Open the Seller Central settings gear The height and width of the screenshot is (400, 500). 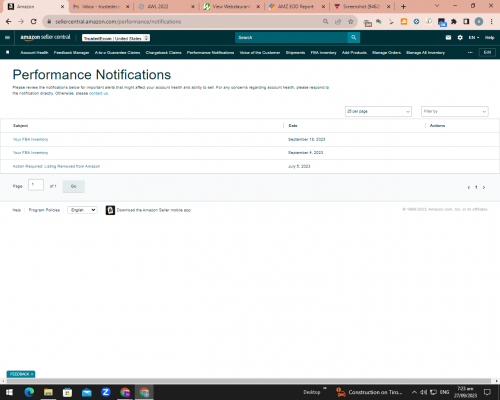[460, 38]
